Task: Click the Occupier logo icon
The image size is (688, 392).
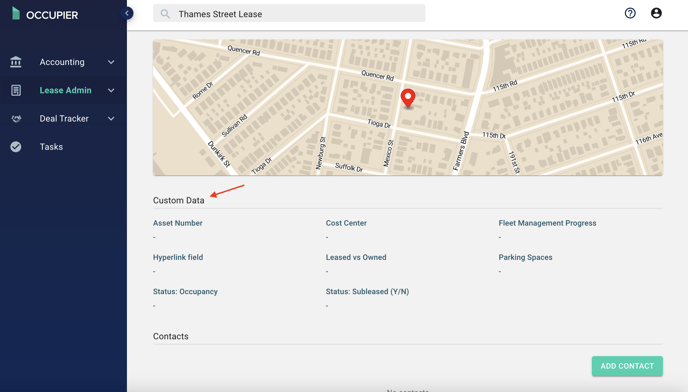Action: tap(16, 14)
